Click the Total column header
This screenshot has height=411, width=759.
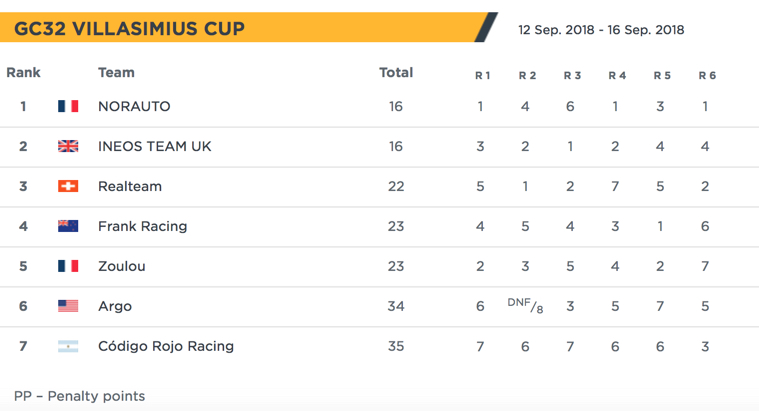click(396, 73)
